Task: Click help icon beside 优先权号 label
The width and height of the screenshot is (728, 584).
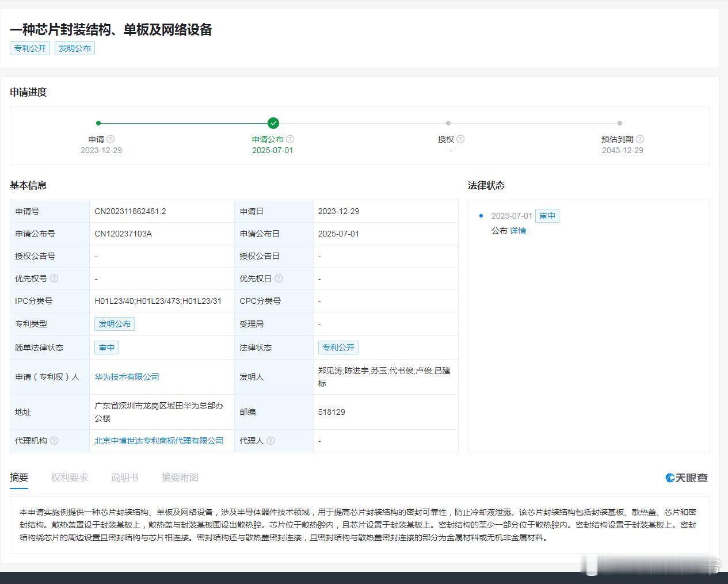Action: pyautogui.click(x=54, y=278)
